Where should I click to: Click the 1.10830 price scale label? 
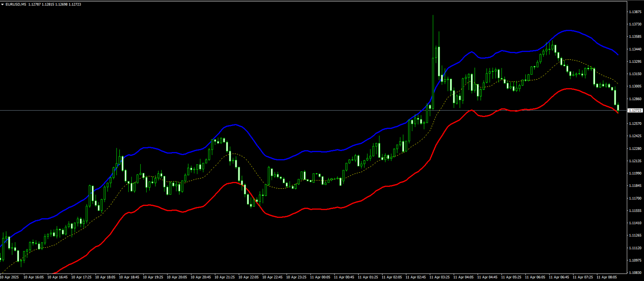coord(635,273)
